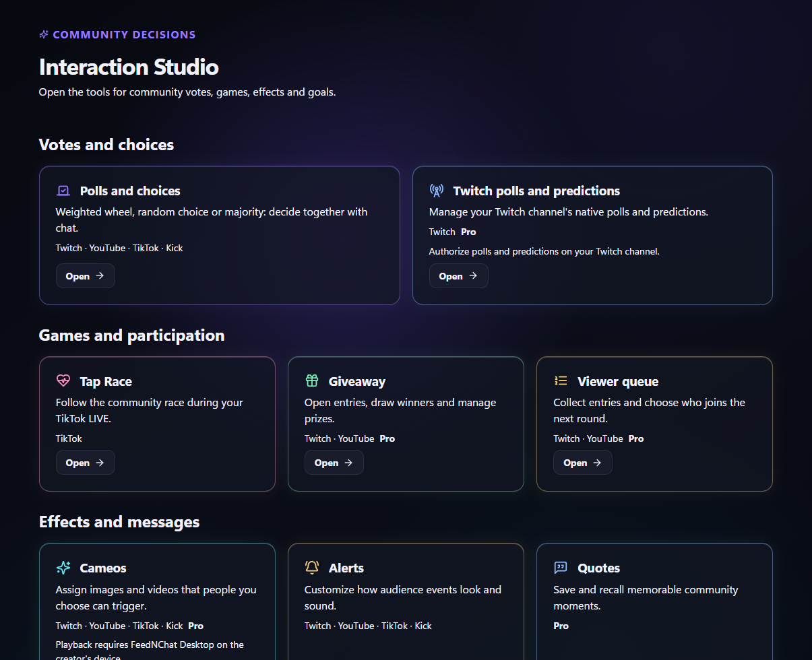The width and height of the screenshot is (812, 660).
Task: Click the Pro badge on Viewer queue card
Action: tap(636, 438)
